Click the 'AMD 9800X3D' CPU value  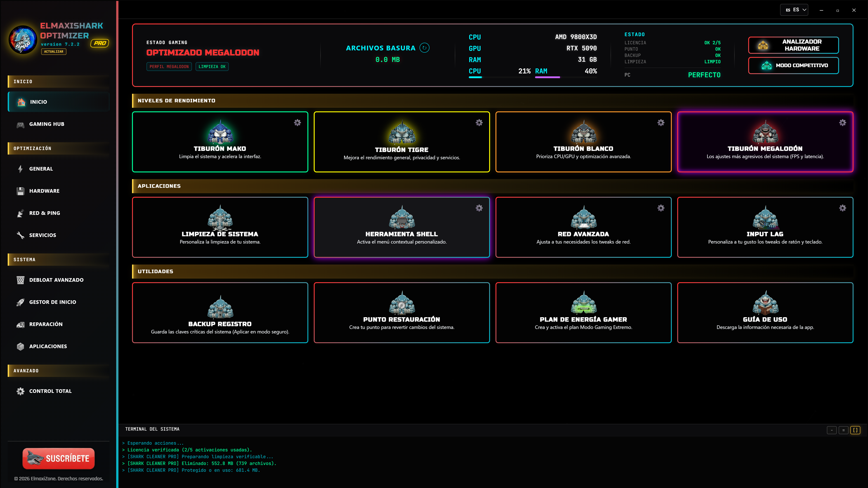click(x=576, y=37)
